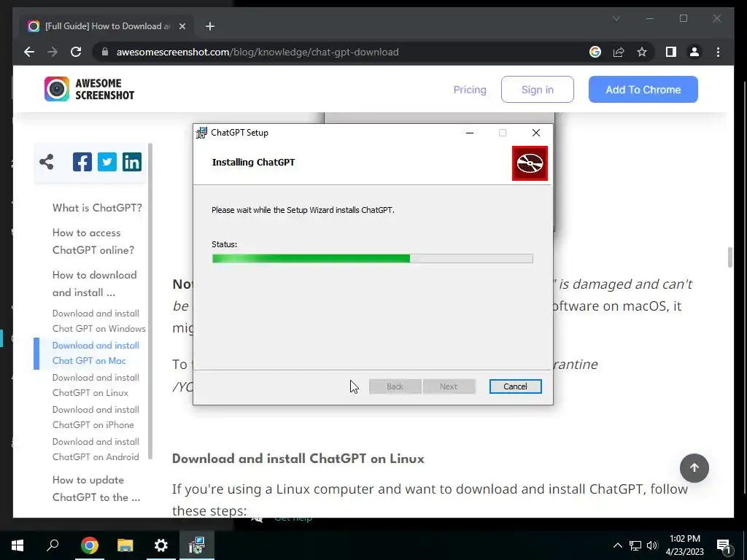The height and width of the screenshot is (560, 747).
Task: Open a new browser tab
Action: [x=210, y=26]
